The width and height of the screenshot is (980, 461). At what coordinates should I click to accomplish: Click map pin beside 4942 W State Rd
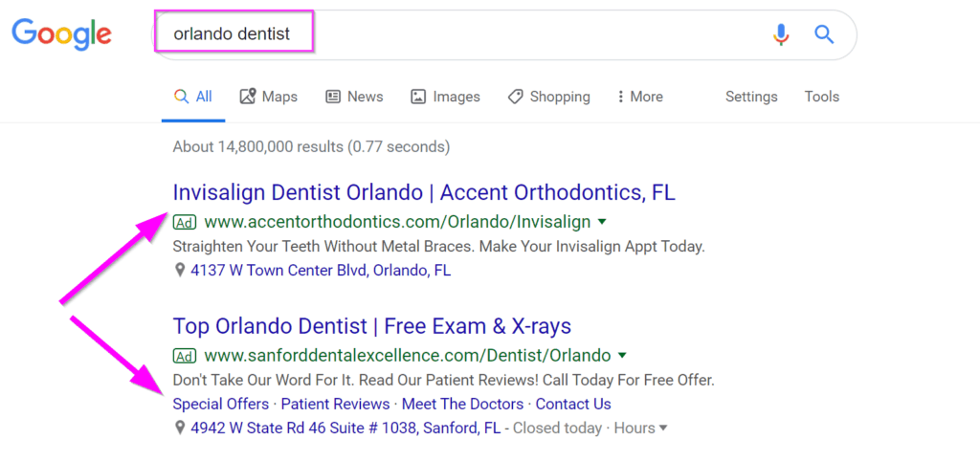tap(180, 428)
